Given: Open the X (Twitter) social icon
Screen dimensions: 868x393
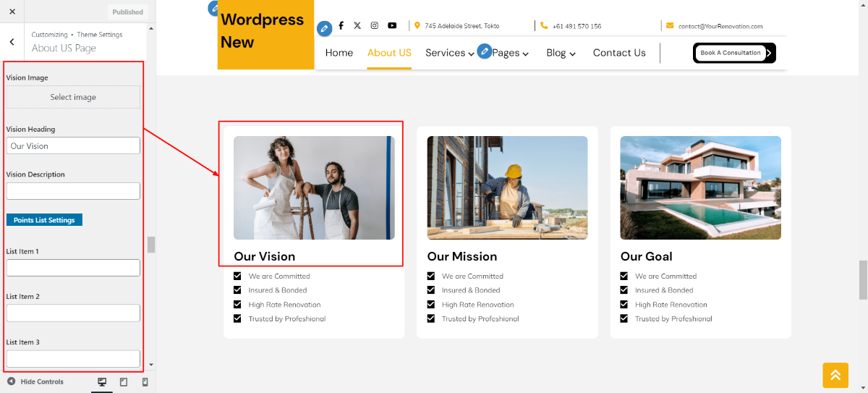Looking at the screenshot, I should coord(357,25).
